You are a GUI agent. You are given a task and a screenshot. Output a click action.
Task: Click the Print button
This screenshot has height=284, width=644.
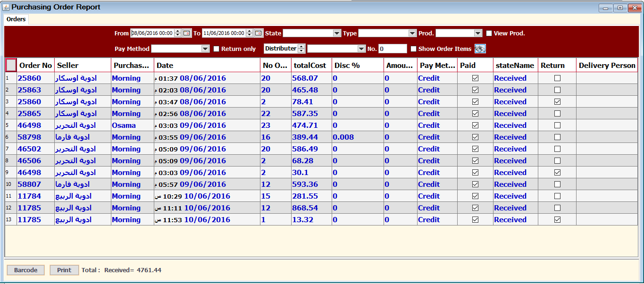(x=64, y=270)
